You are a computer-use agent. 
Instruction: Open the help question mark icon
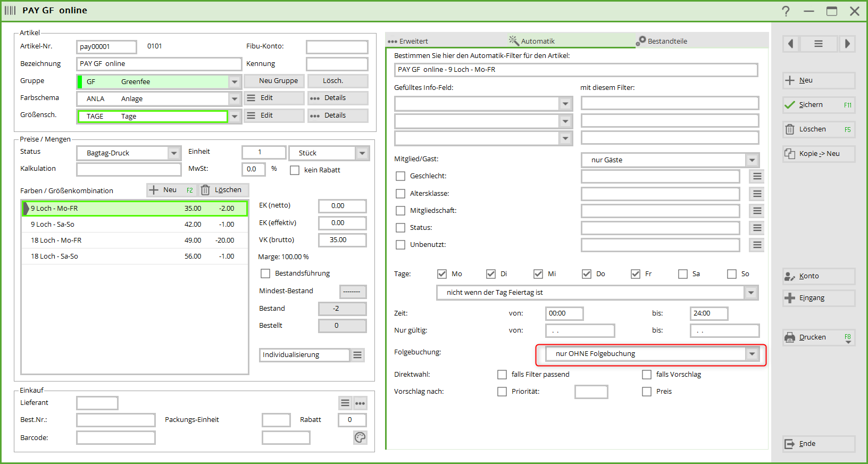point(786,11)
